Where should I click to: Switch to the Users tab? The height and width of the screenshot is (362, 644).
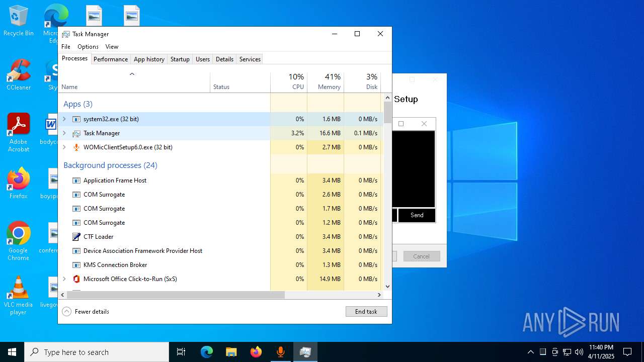click(x=203, y=59)
